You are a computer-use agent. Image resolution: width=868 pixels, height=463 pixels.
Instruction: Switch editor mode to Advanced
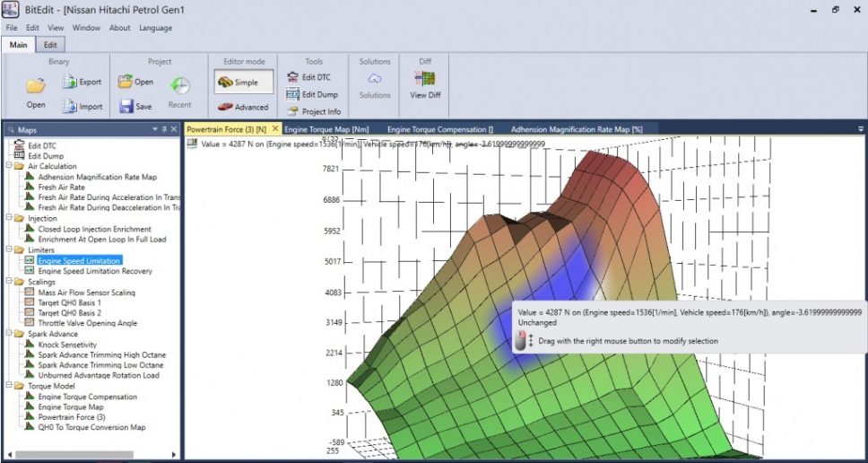coord(242,107)
